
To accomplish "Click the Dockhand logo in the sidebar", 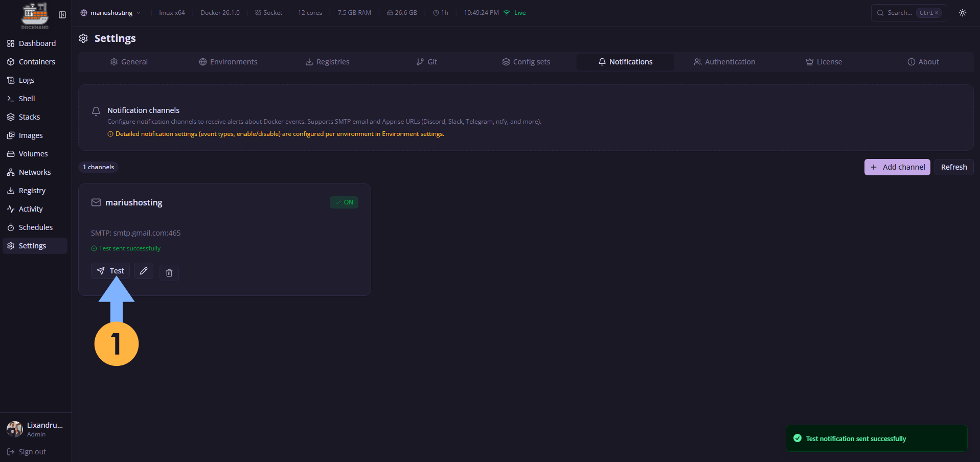I will (x=34, y=15).
